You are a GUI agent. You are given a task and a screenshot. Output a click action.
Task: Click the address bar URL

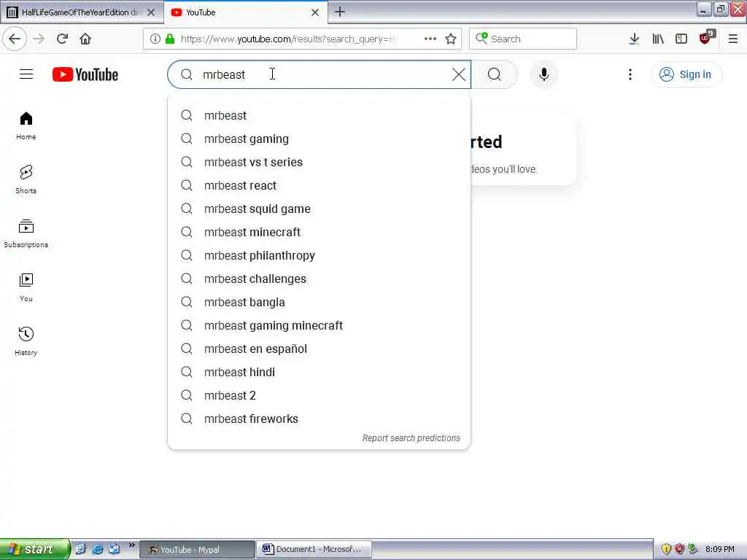289,39
